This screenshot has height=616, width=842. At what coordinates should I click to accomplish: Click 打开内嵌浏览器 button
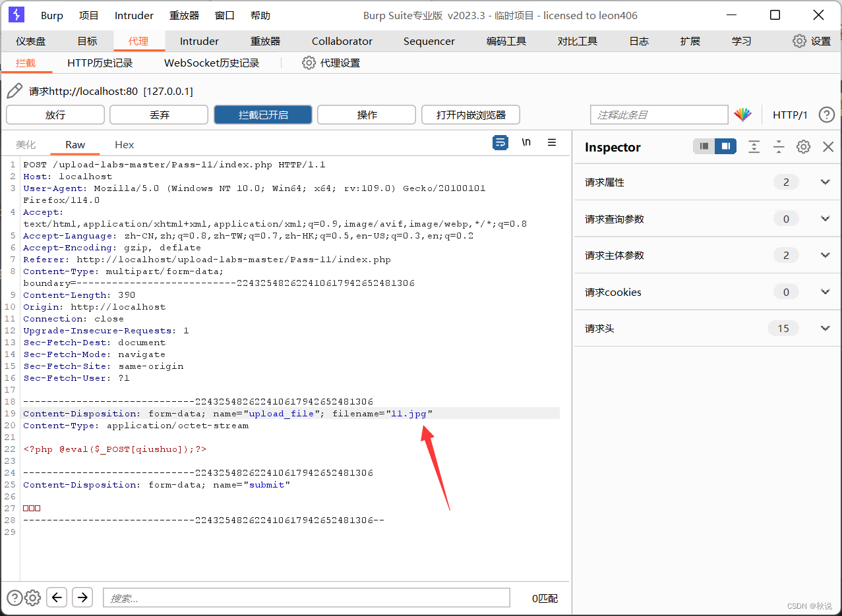pyautogui.click(x=471, y=115)
